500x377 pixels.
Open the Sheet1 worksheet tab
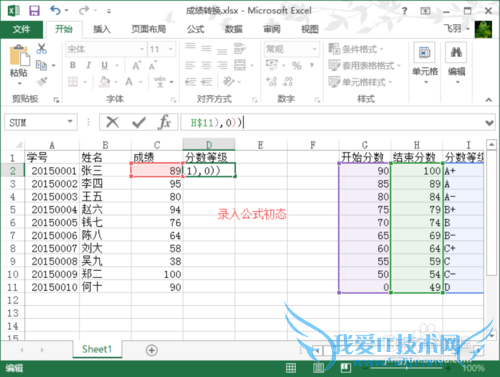pos(97,349)
